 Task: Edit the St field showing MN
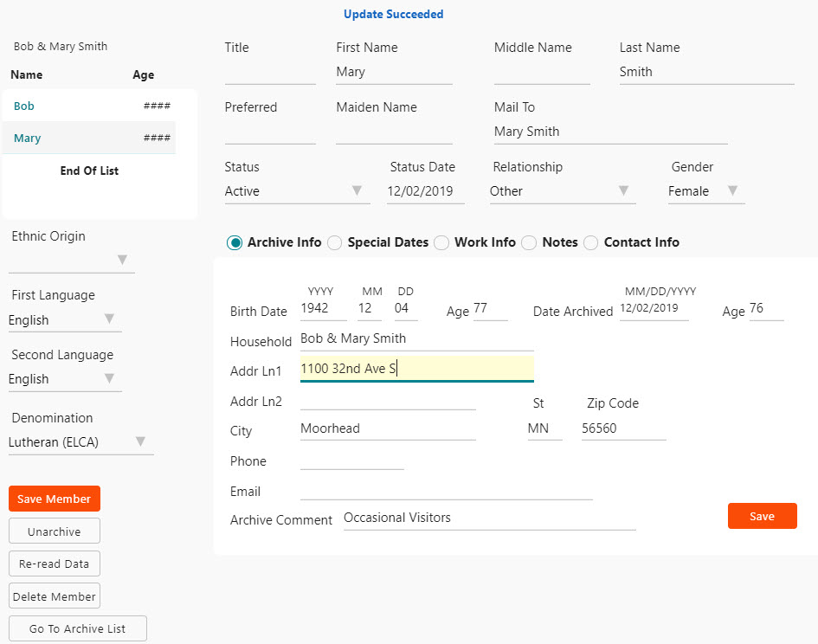click(545, 429)
